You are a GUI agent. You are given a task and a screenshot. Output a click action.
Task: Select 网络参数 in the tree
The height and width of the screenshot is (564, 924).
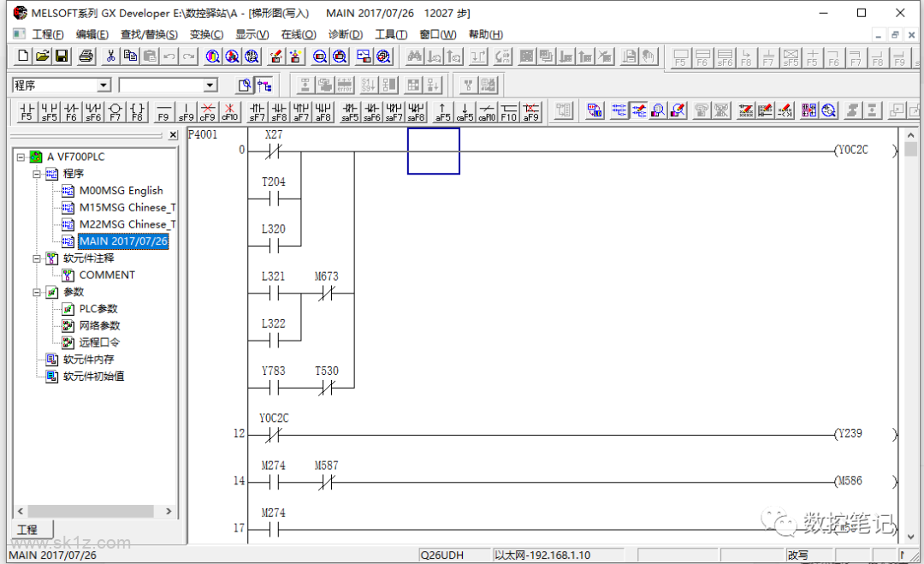[99, 326]
